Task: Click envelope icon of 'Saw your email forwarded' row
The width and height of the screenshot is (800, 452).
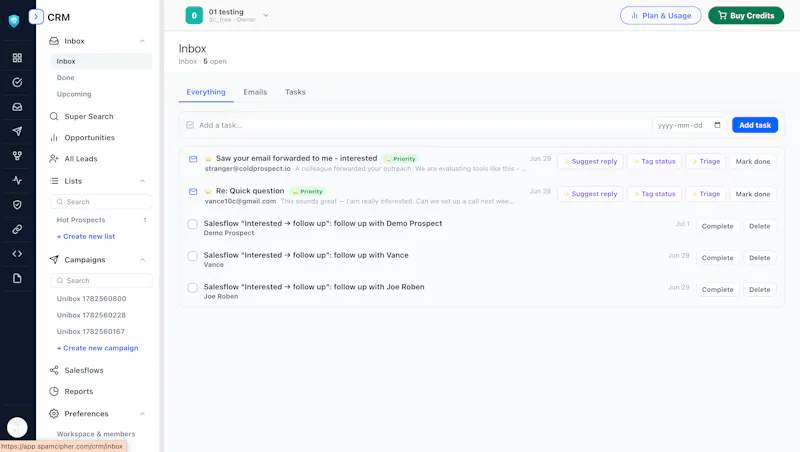Action: 193,159
